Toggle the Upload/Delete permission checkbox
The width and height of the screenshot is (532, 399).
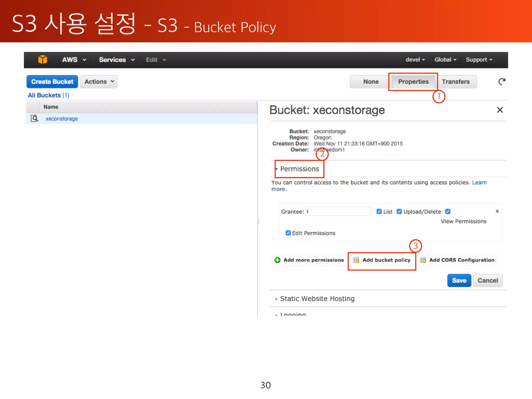pyautogui.click(x=399, y=211)
